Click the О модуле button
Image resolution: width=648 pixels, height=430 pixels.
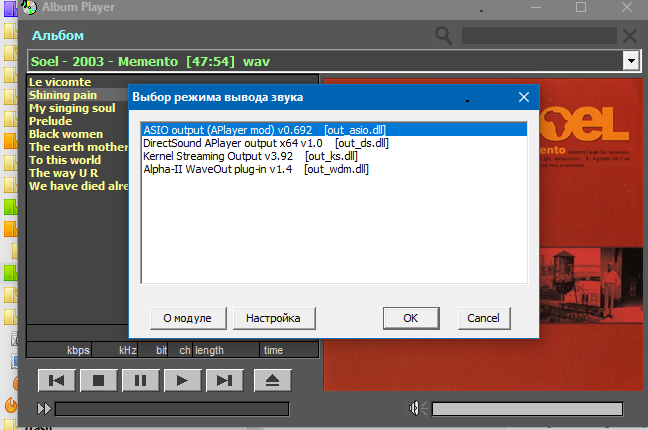[188, 318]
